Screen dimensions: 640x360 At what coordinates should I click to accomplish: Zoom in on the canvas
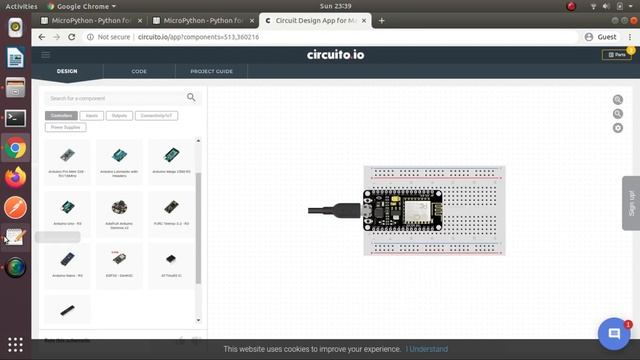tap(618, 100)
